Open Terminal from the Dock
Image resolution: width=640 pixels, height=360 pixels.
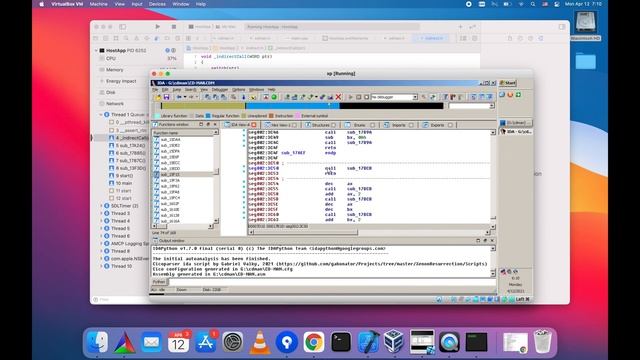[341, 342]
